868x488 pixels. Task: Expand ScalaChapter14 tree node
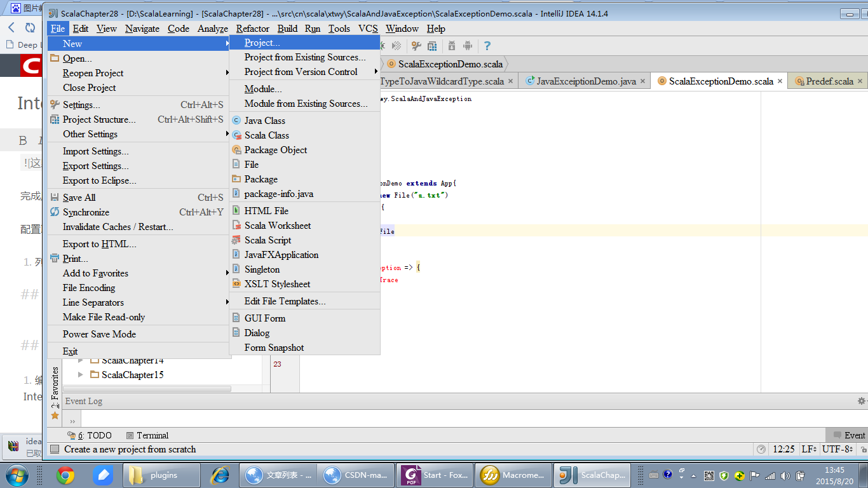pos(81,360)
